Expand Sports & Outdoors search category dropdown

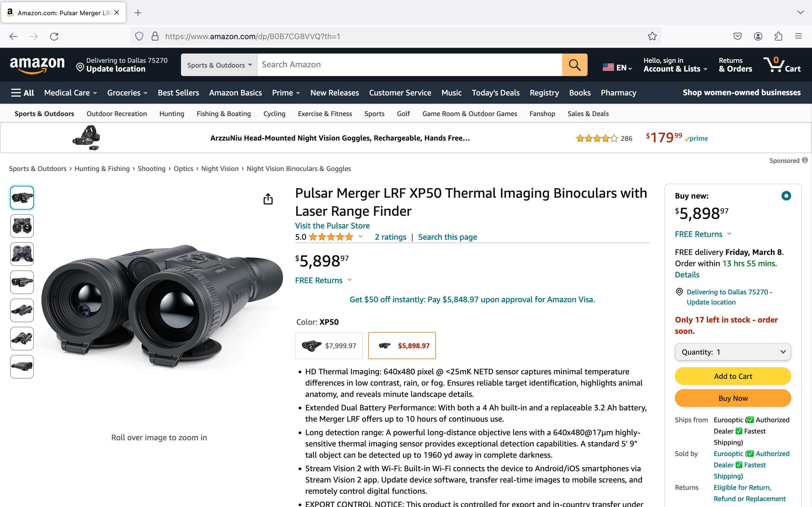point(219,65)
